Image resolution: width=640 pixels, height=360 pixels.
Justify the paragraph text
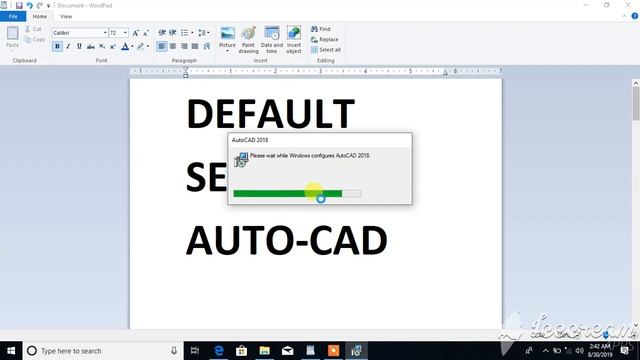tap(195, 47)
